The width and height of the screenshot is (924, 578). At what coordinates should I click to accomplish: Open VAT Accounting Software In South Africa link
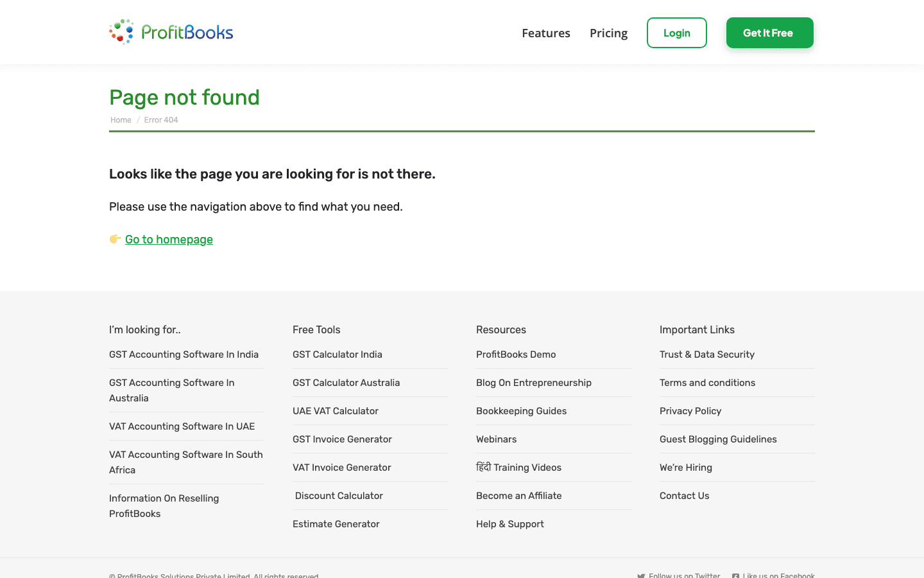tap(186, 462)
